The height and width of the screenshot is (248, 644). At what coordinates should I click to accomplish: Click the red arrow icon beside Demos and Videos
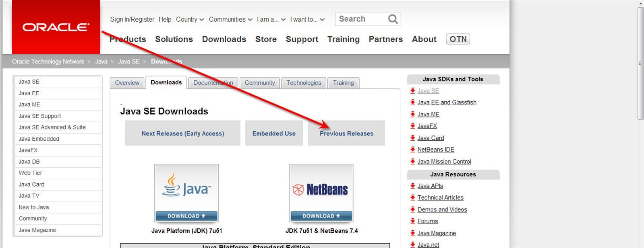click(x=412, y=209)
